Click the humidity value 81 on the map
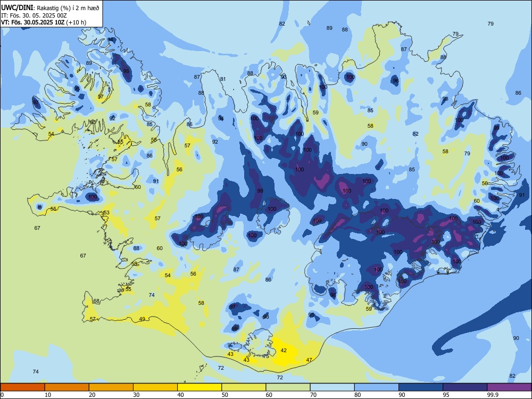 point(223,79)
